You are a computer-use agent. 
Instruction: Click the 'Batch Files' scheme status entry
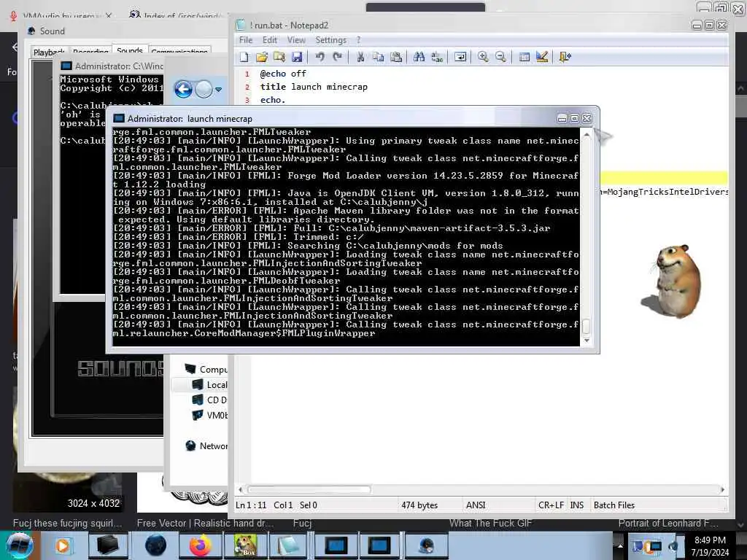[x=614, y=505]
